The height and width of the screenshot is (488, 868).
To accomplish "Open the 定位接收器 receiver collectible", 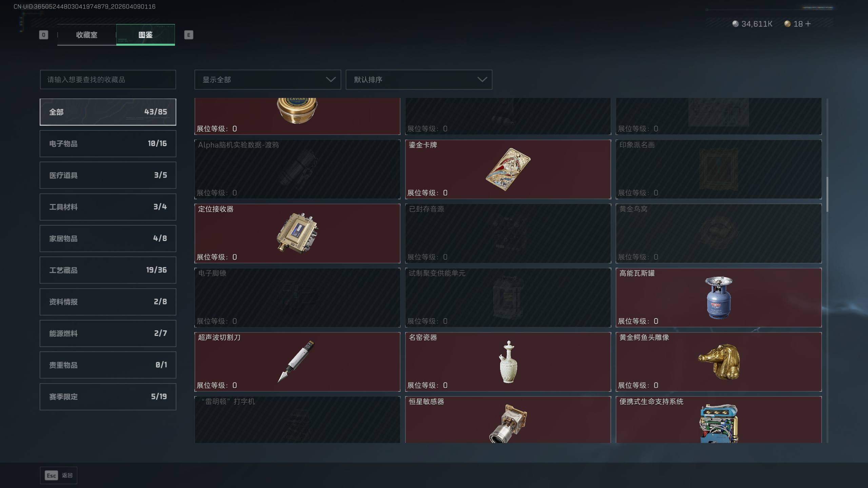I will (297, 233).
